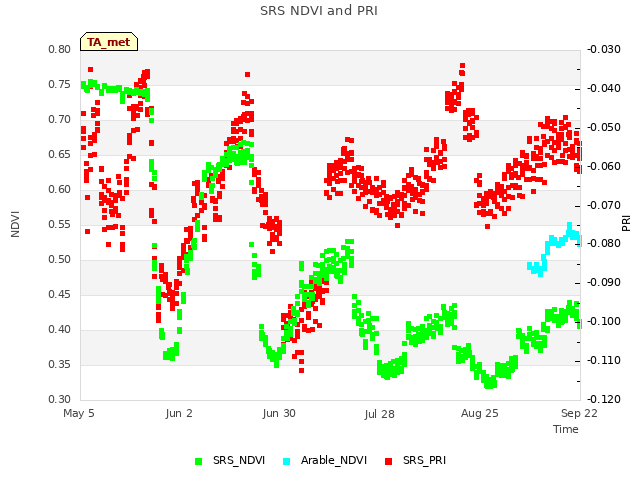
Task: Click the -0.120 PRI axis value
Action: [604, 400]
